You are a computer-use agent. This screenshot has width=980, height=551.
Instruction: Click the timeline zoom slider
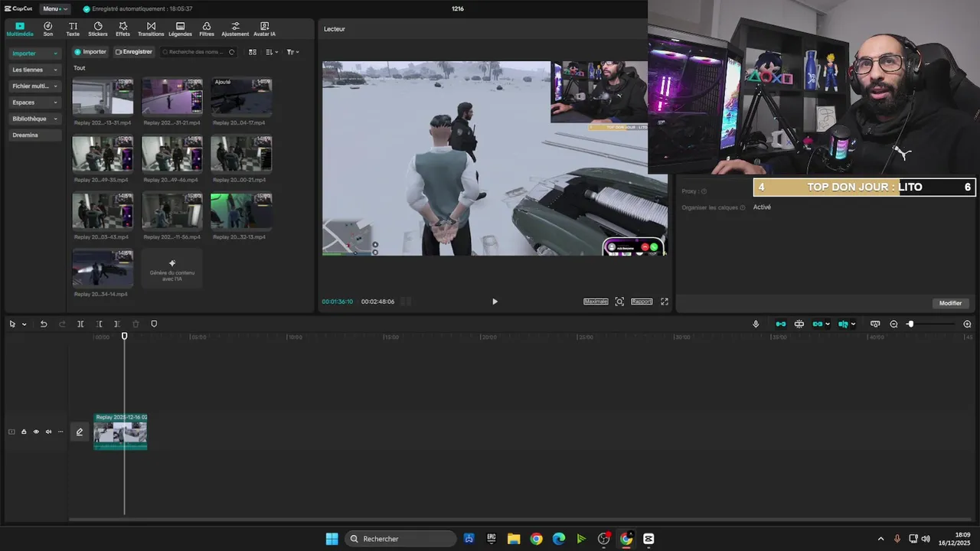tap(929, 324)
